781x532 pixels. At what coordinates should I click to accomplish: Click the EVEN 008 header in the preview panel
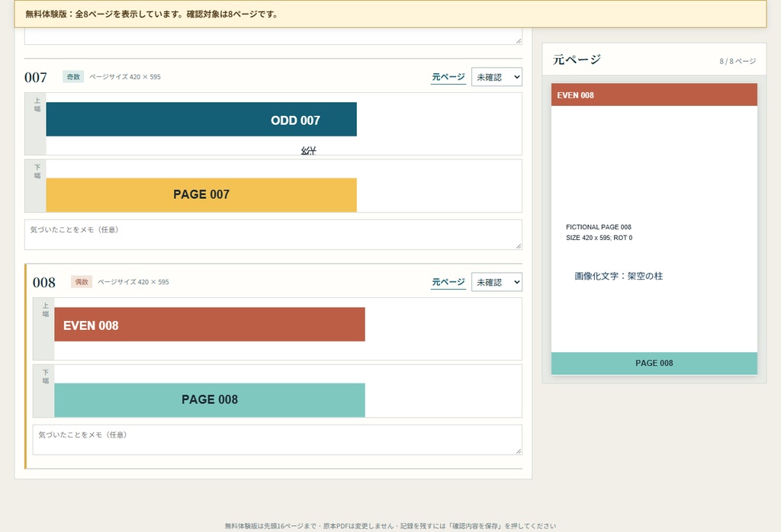(x=654, y=95)
